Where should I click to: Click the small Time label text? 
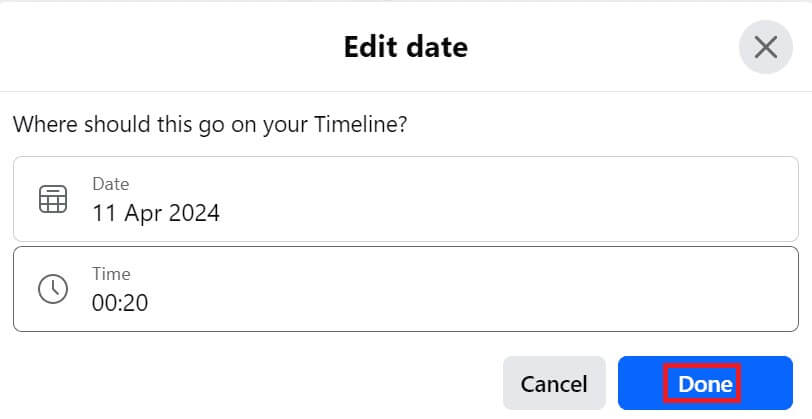coord(111,274)
